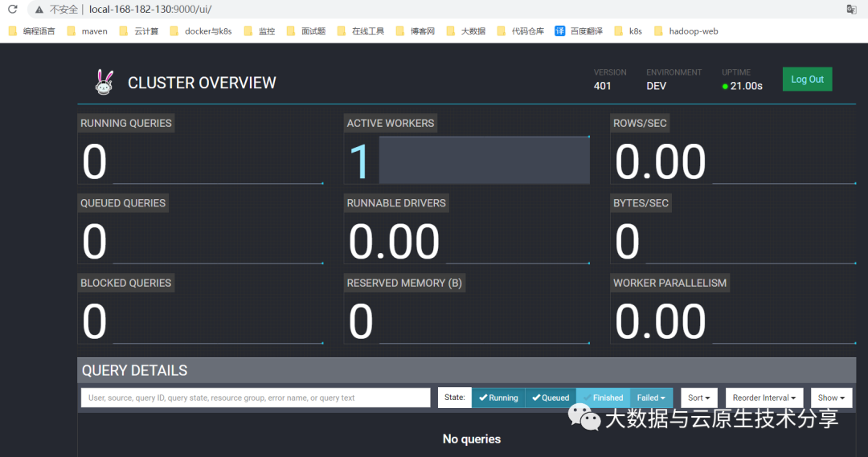Open the 百度翻译 bookmark
The image size is (868, 457).
pos(579,31)
